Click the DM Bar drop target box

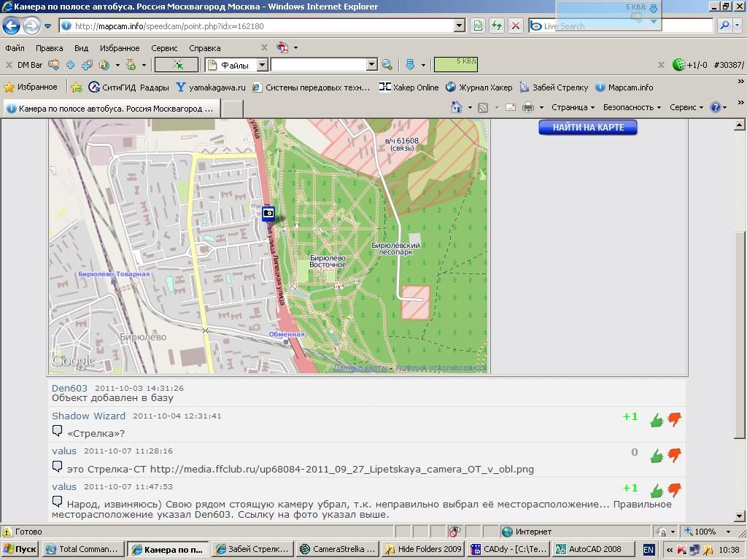coord(177,65)
